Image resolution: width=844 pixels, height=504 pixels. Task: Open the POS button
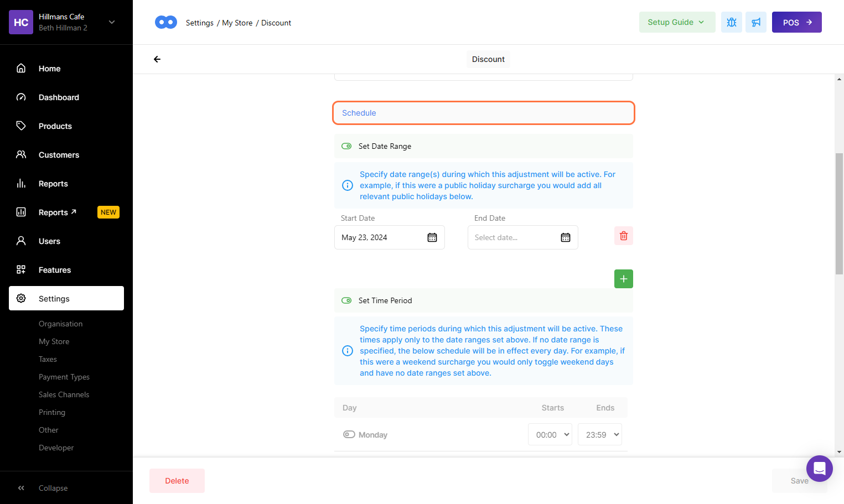click(x=796, y=22)
